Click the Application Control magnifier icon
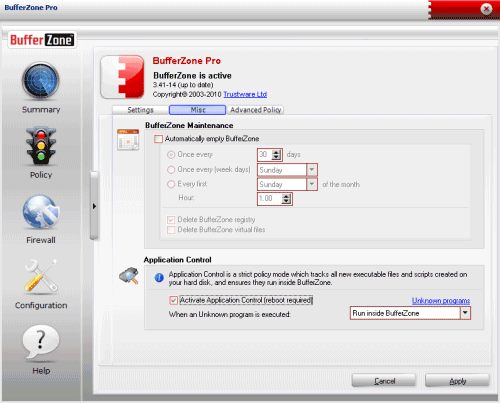The width and height of the screenshot is (500, 403). pyautogui.click(x=129, y=275)
